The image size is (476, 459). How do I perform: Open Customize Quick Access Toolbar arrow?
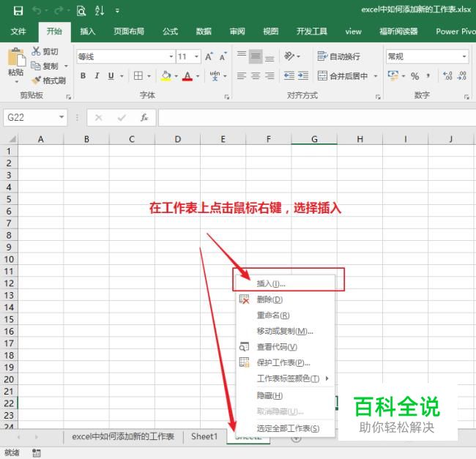click(117, 11)
